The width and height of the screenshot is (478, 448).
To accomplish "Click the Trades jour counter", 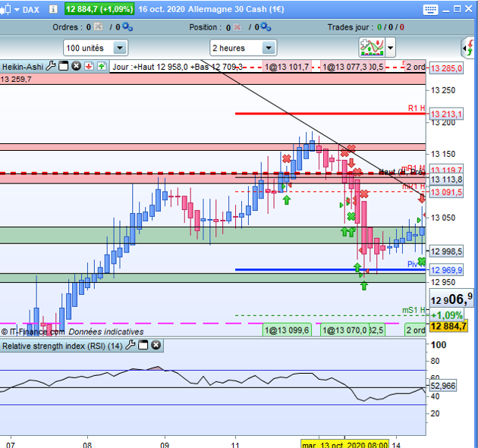I will [x=366, y=27].
